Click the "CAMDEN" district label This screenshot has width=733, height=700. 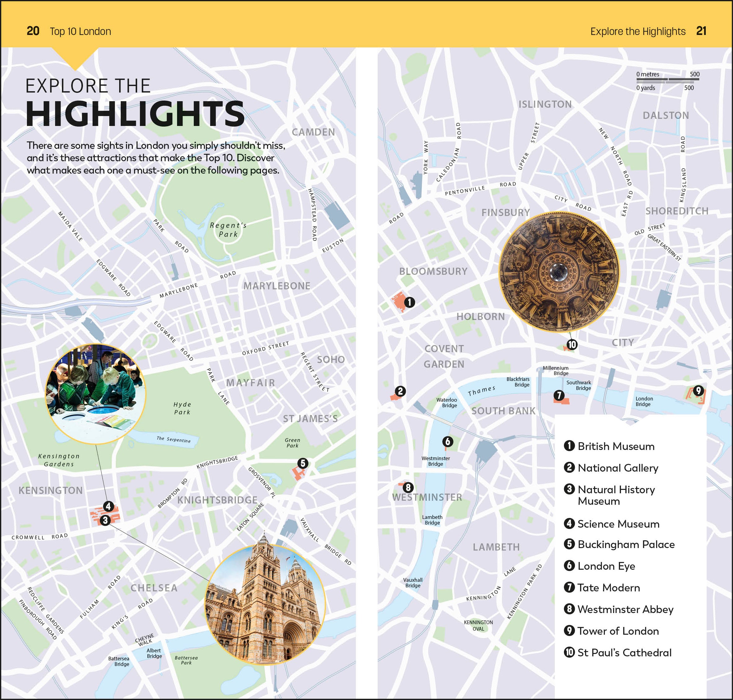tap(313, 132)
